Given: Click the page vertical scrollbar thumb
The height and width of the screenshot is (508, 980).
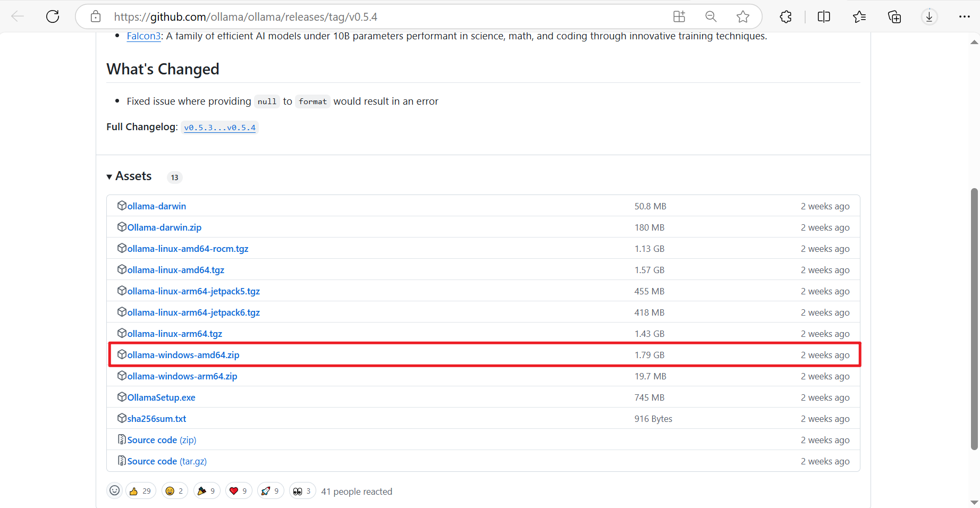Looking at the screenshot, I should point(974,319).
